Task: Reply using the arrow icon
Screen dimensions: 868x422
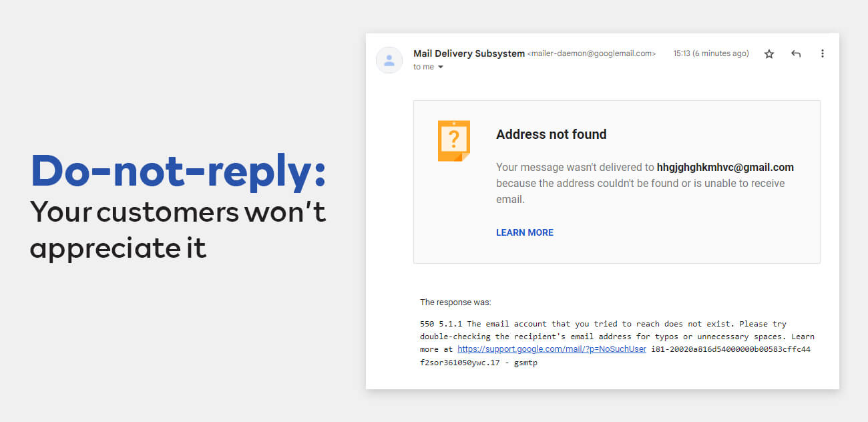Action: [x=796, y=54]
